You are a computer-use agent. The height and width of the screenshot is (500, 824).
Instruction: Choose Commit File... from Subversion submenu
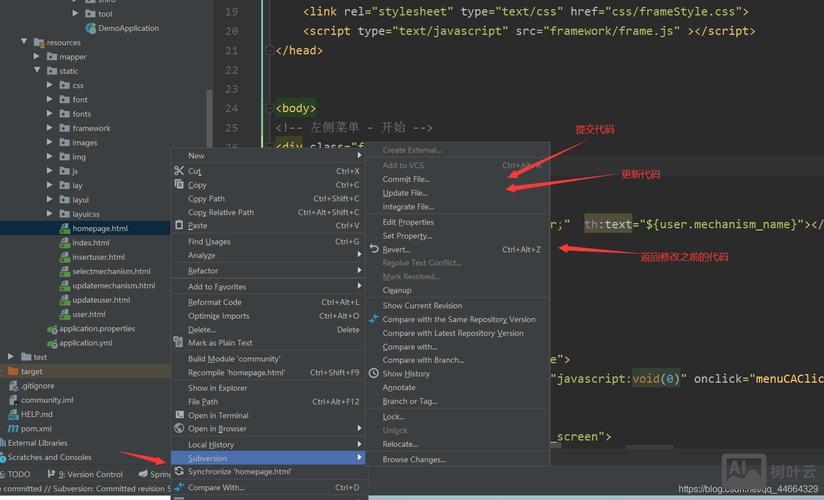(406, 179)
